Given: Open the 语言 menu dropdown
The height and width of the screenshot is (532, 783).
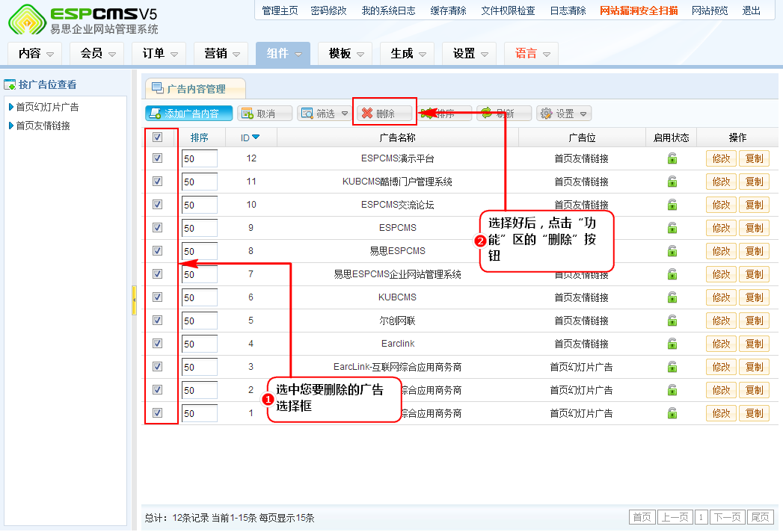Looking at the screenshot, I should (x=531, y=53).
